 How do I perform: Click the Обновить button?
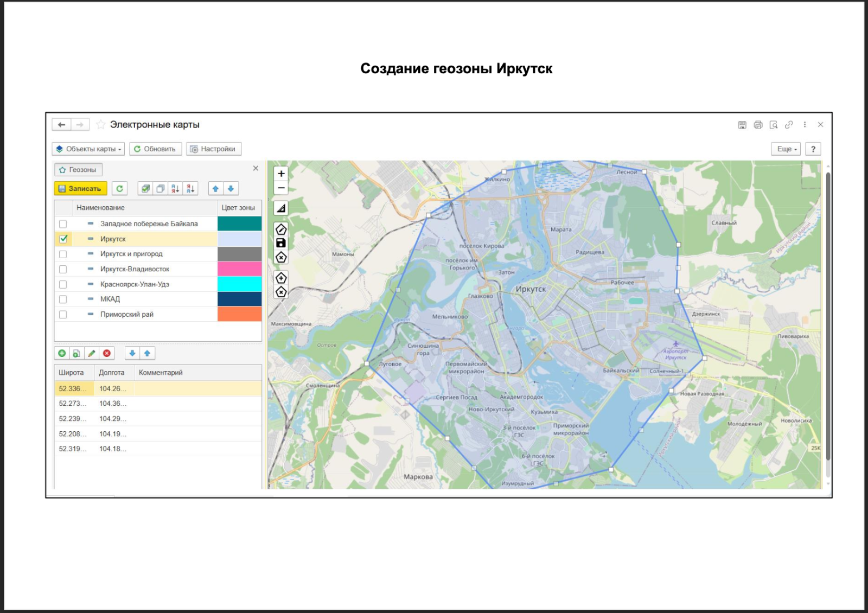point(155,149)
